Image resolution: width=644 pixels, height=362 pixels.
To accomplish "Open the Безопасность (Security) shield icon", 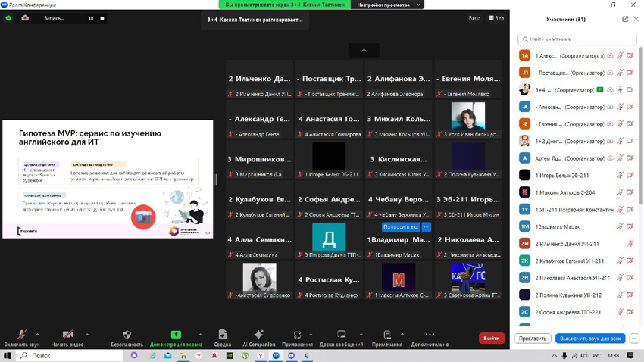I will point(127,335).
